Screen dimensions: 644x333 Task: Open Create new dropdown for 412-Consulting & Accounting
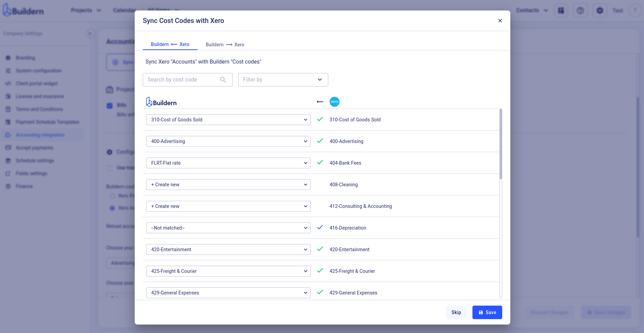[x=228, y=206]
